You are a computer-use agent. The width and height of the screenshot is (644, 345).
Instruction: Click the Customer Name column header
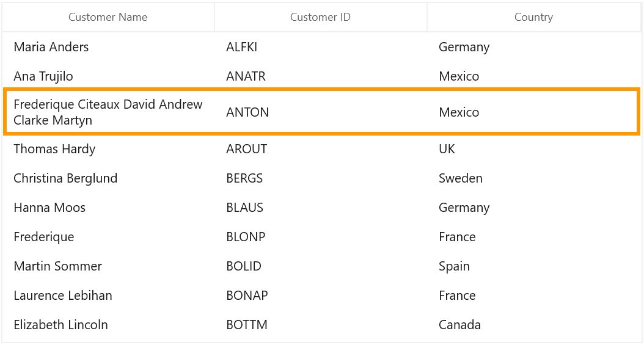[108, 17]
